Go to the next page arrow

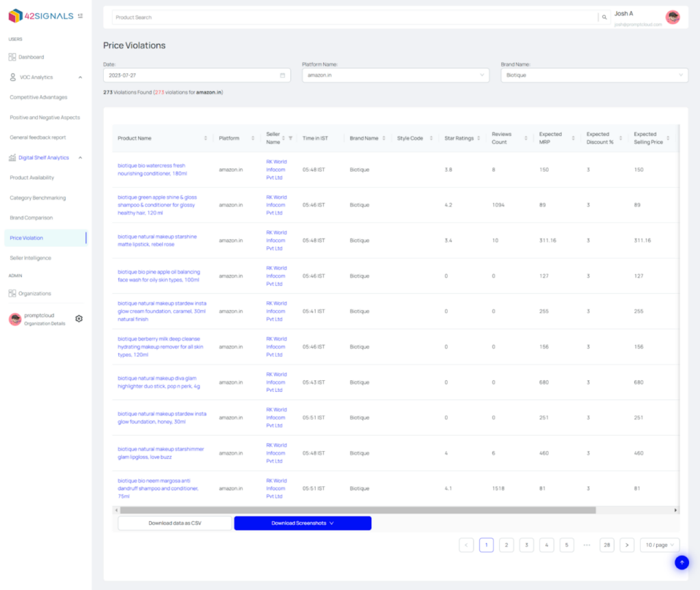pyautogui.click(x=627, y=545)
